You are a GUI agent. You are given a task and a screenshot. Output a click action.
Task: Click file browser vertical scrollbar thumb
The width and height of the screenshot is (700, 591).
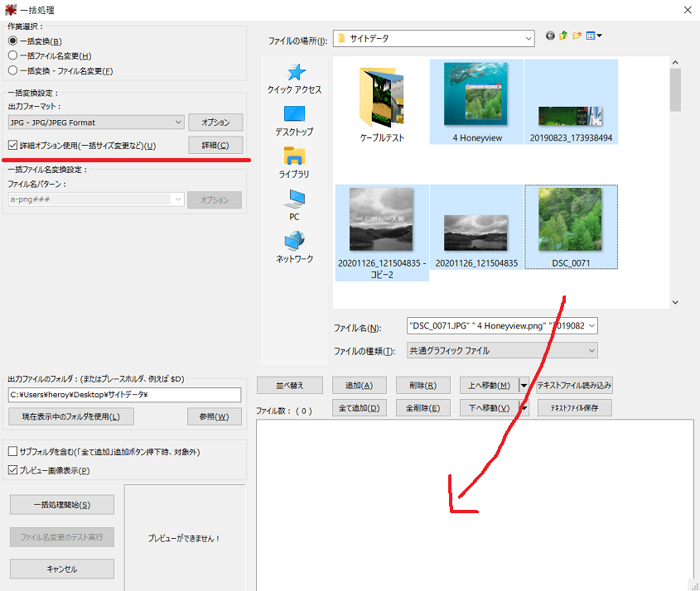(675, 90)
